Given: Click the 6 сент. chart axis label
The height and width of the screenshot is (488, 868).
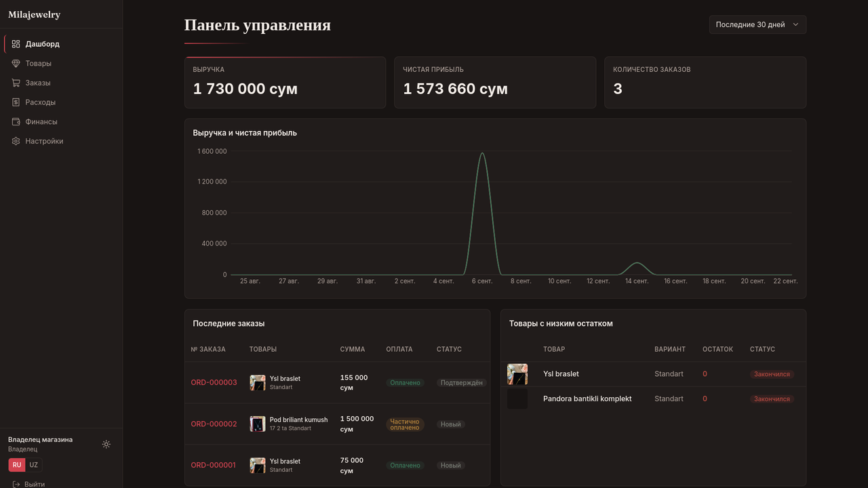Looking at the screenshot, I should click(482, 281).
